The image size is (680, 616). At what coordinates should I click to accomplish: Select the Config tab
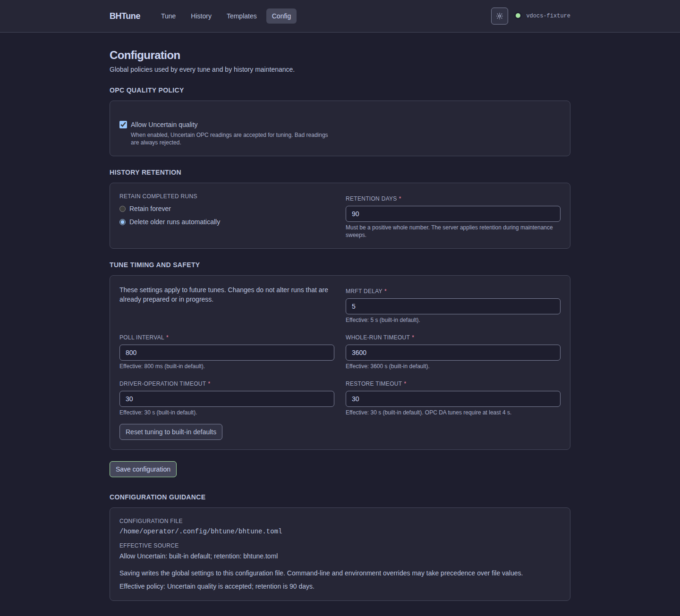coord(281,16)
